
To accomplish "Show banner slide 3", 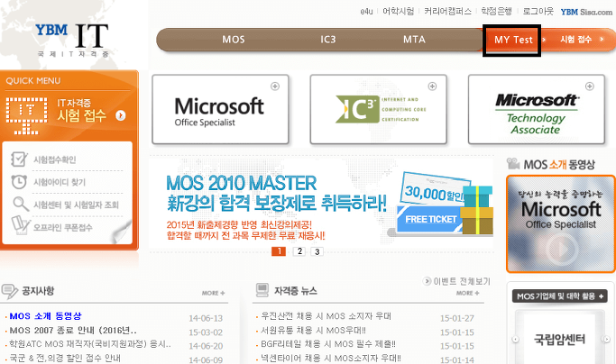I will 317,251.
